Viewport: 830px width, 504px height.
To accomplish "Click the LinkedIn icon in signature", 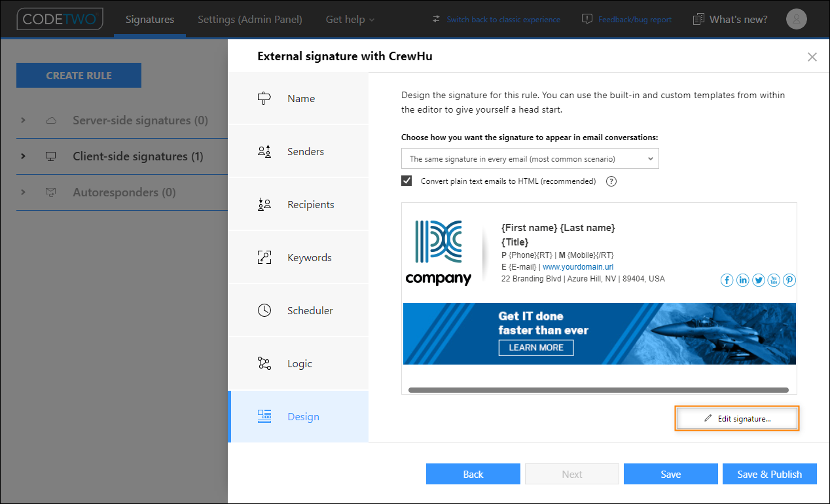I will [743, 280].
